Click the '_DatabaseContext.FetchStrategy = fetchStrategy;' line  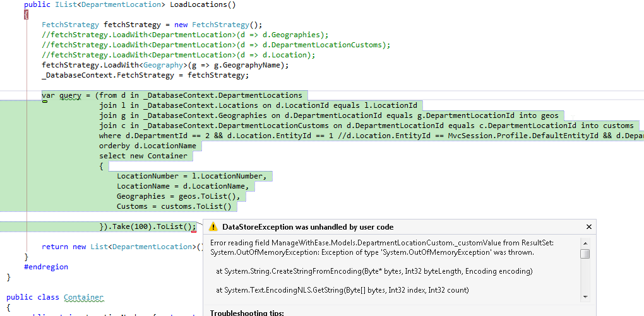pyautogui.click(x=145, y=76)
